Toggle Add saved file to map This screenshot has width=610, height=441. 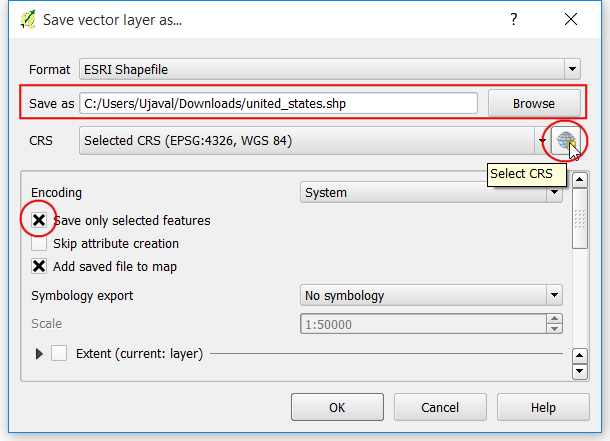(39, 266)
